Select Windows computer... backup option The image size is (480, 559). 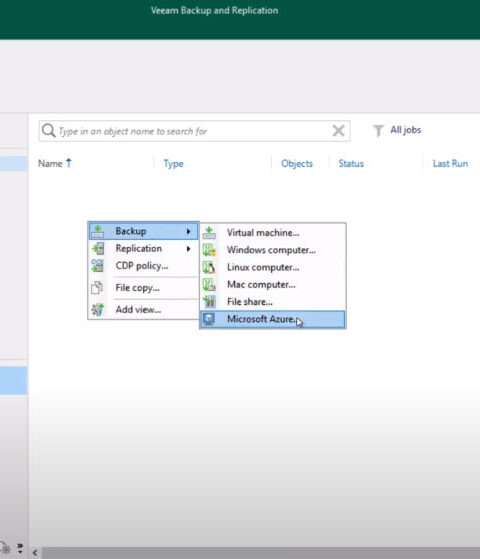[273, 250]
